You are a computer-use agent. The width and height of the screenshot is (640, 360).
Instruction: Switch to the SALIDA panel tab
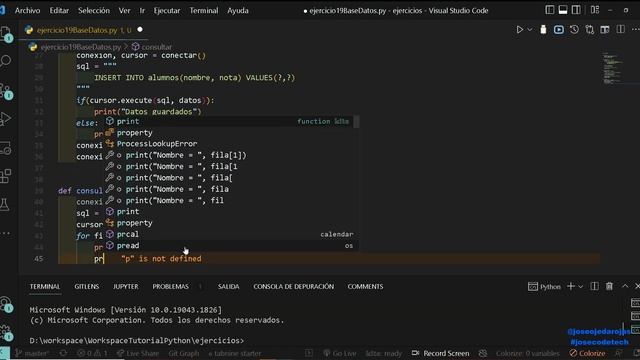tap(229, 287)
